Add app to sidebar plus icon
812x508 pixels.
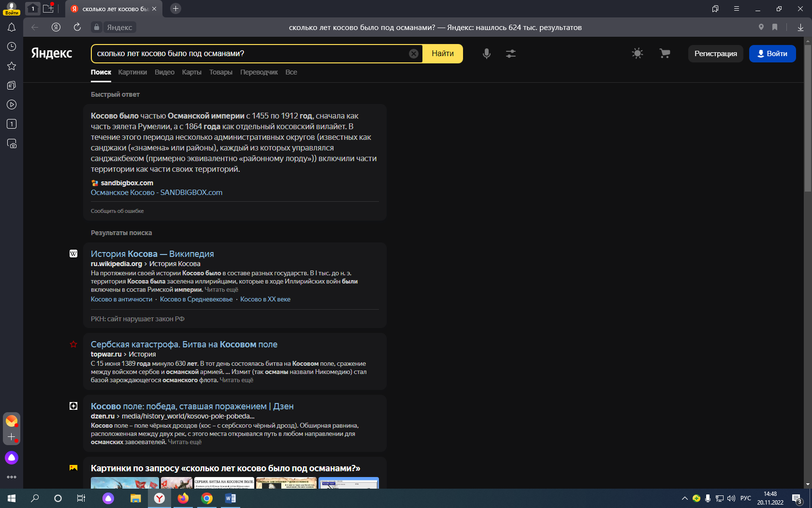pos(12,436)
